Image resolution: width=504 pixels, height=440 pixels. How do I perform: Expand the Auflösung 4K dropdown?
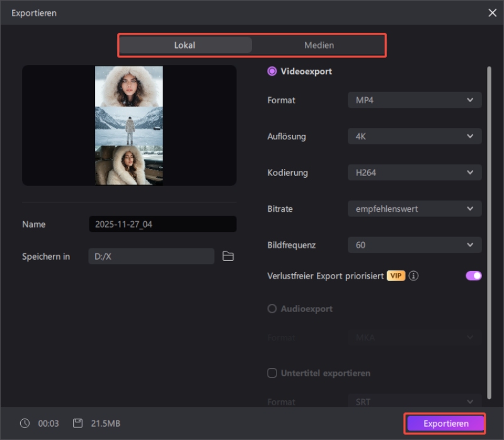[x=415, y=136]
